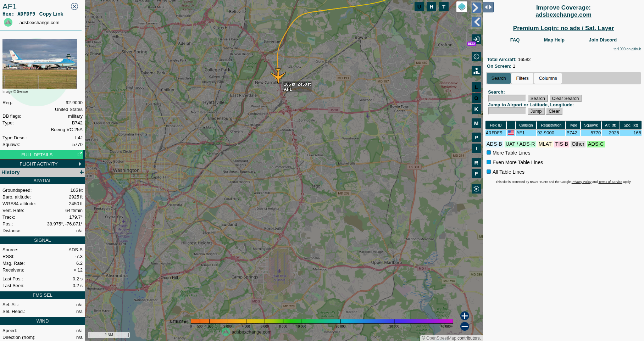Click the replay playback icon on map
The height and width of the screenshot is (341, 644).
click(x=476, y=189)
